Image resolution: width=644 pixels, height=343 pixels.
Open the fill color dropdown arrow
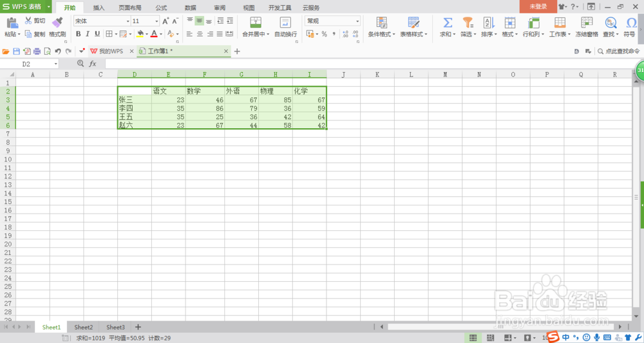pyautogui.click(x=147, y=34)
